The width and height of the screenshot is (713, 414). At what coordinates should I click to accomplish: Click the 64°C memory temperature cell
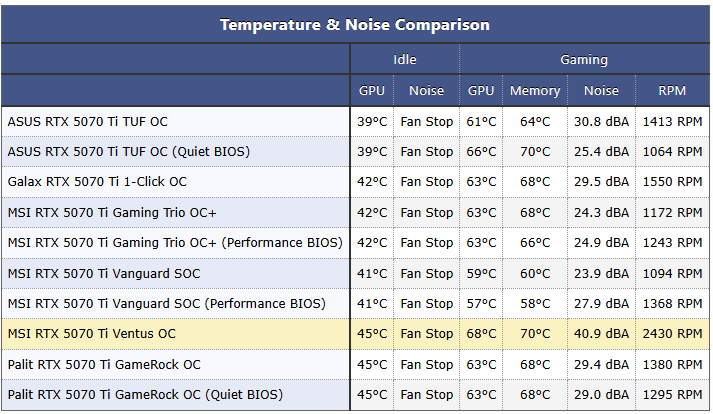point(535,122)
